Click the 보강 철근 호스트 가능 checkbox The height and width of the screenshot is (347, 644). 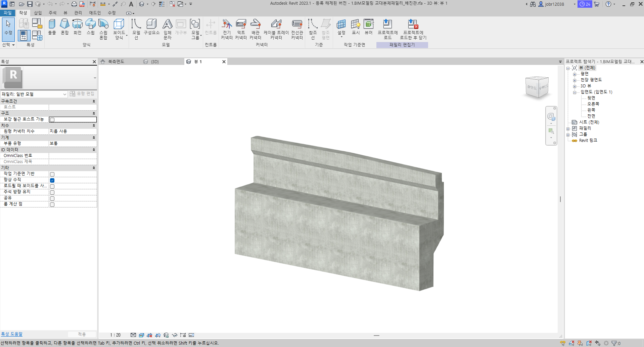52,120
